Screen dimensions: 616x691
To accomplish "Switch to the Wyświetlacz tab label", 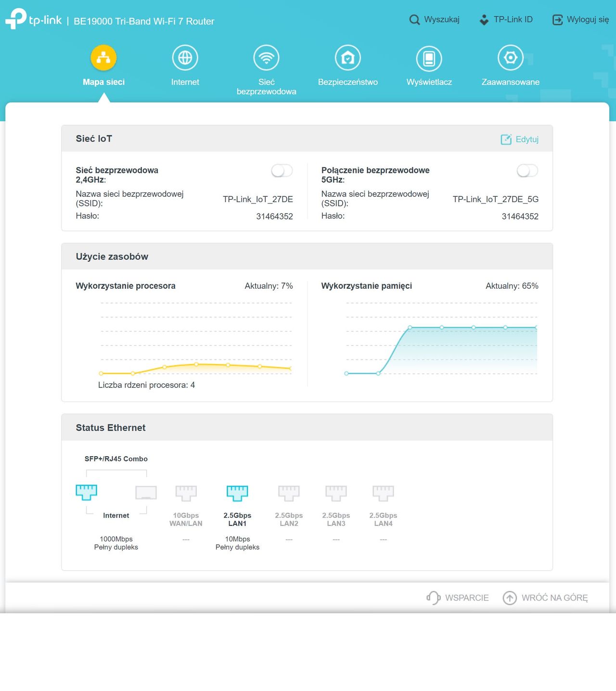I will 429,82.
